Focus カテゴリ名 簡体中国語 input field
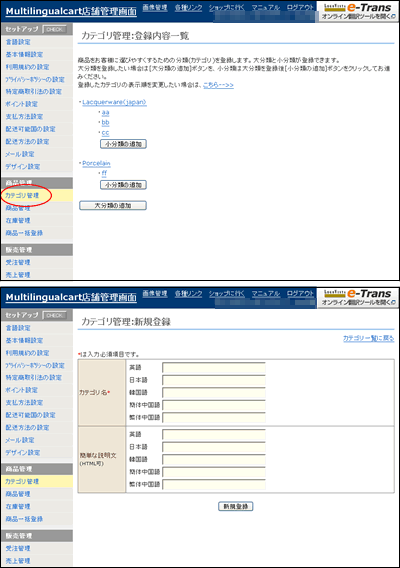This screenshot has height=568, width=400. [214, 405]
